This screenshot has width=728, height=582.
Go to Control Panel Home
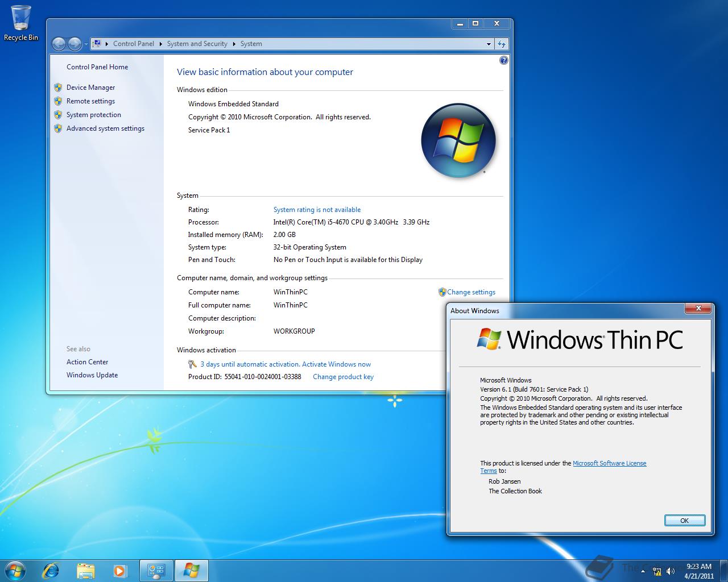pyautogui.click(x=97, y=66)
